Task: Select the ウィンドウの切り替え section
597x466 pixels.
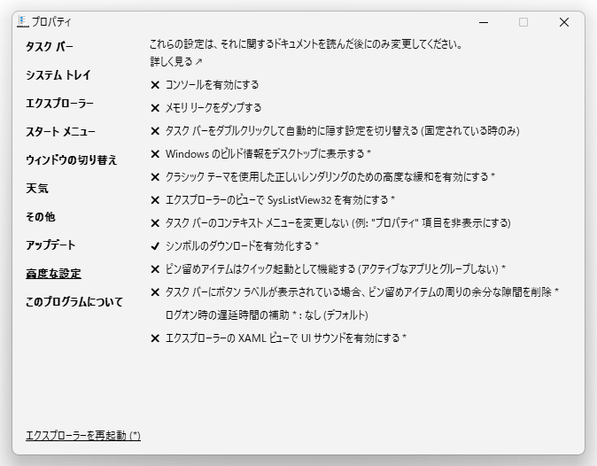Action: click(71, 160)
